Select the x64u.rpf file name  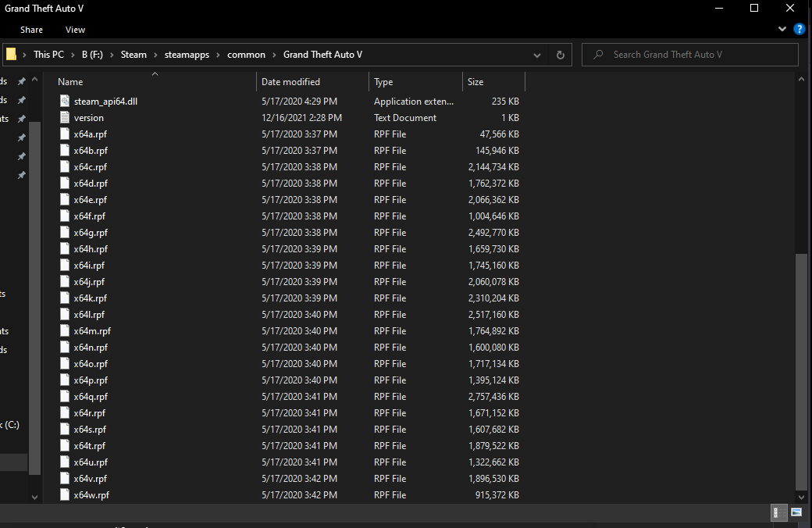pyautogui.click(x=91, y=462)
